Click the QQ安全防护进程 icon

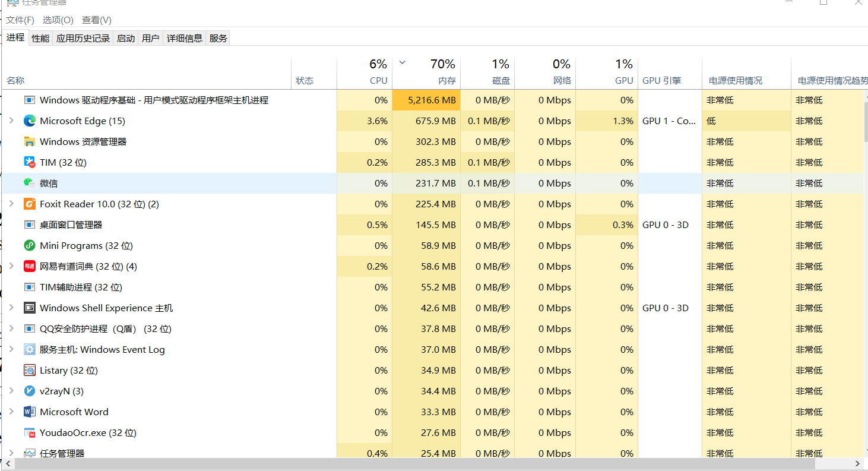[x=30, y=328]
